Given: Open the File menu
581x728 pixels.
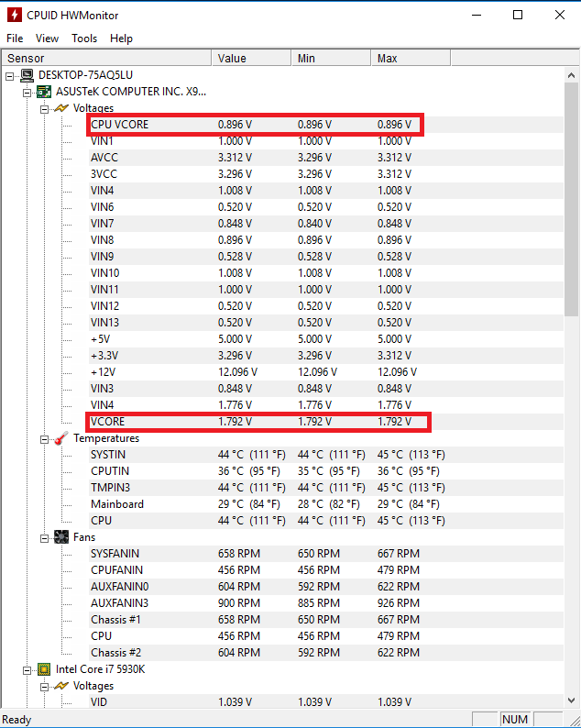Looking at the screenshot, I should (x=15, y=39).
